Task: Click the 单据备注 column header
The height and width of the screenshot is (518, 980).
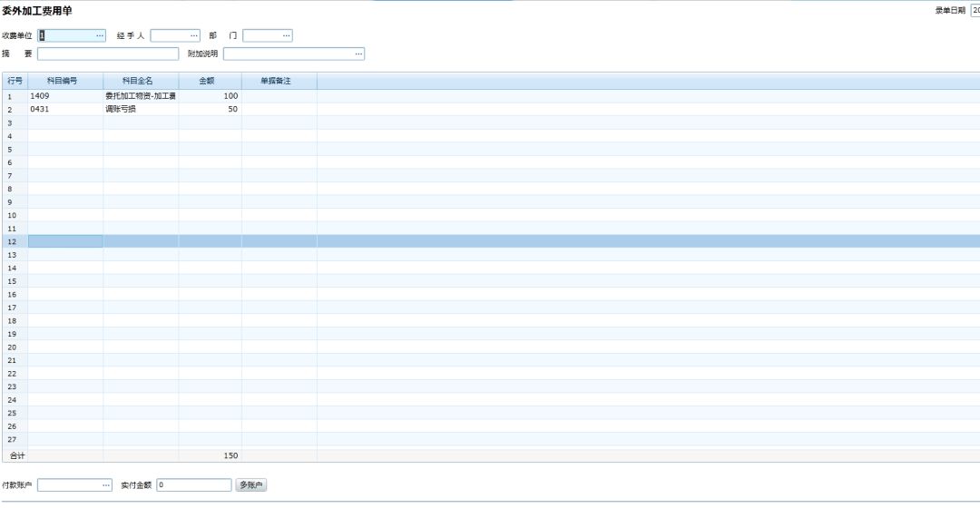Action: [x=279, y=81]
